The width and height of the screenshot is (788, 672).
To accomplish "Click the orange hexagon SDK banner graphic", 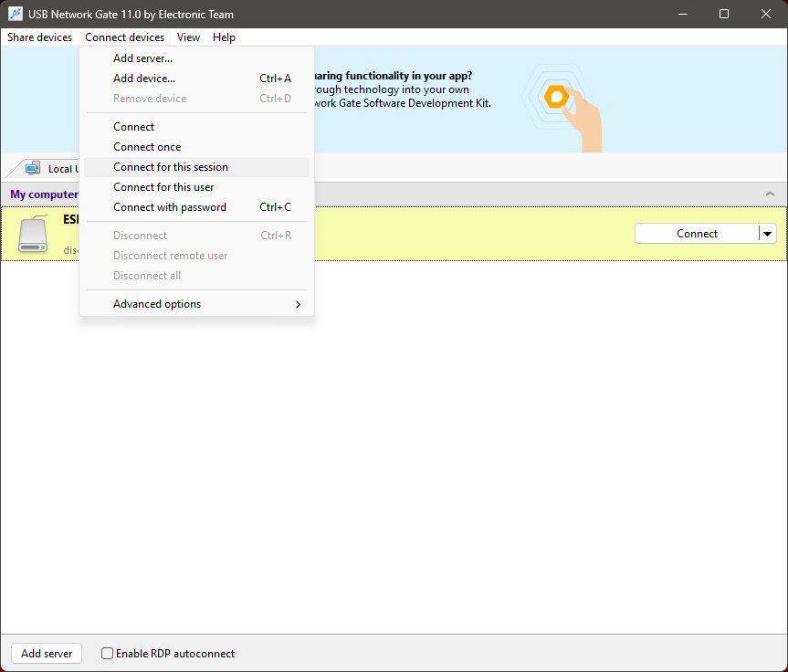I will pyautogui.click(x=557, y=98).
